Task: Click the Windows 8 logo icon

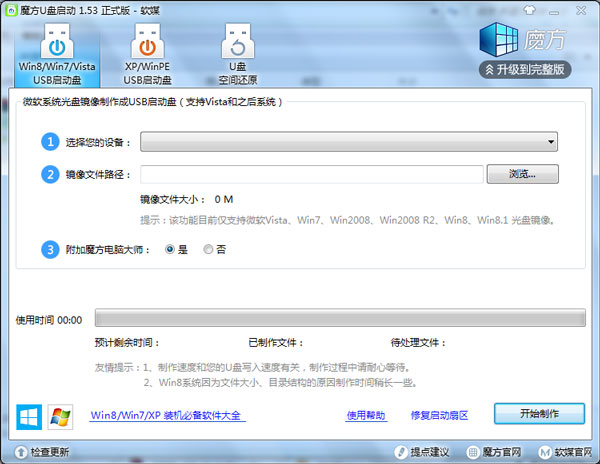Action: [x=29, y=417]
